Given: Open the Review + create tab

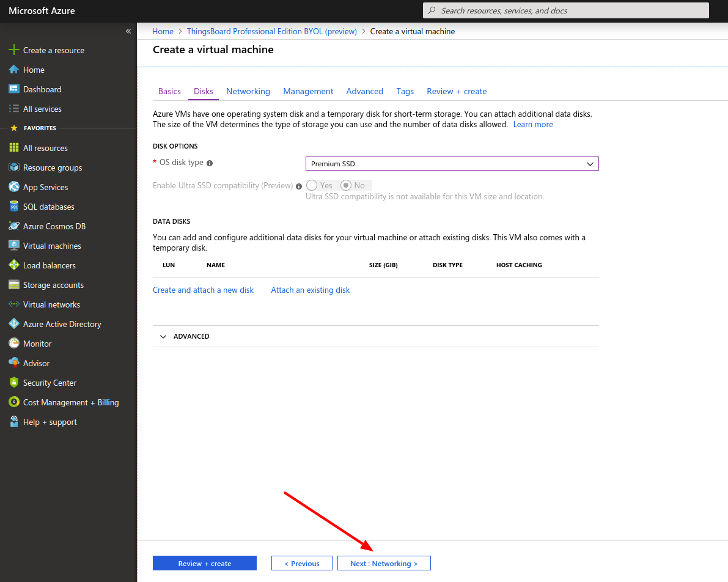Looking at the screenshot, I should pyautogui.click(x=457, y=91).
